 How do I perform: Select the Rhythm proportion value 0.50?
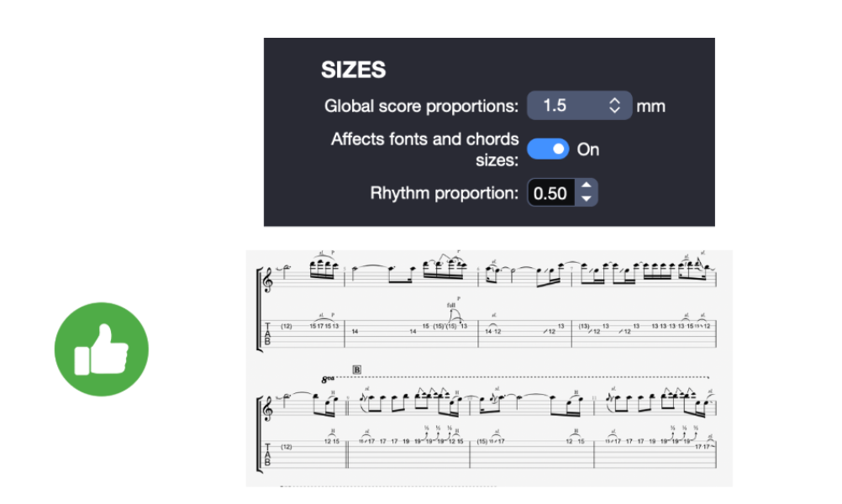[x=550, y=192]
